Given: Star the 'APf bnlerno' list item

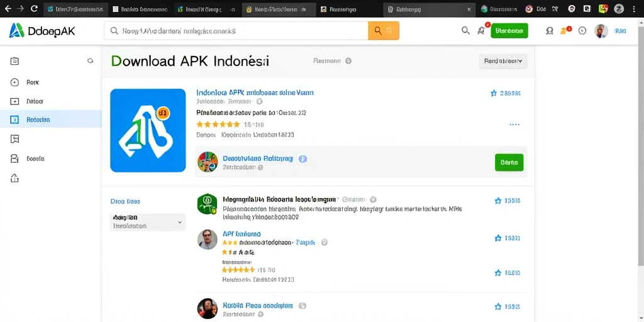Looking at the screenshot, I should point(498,238).
